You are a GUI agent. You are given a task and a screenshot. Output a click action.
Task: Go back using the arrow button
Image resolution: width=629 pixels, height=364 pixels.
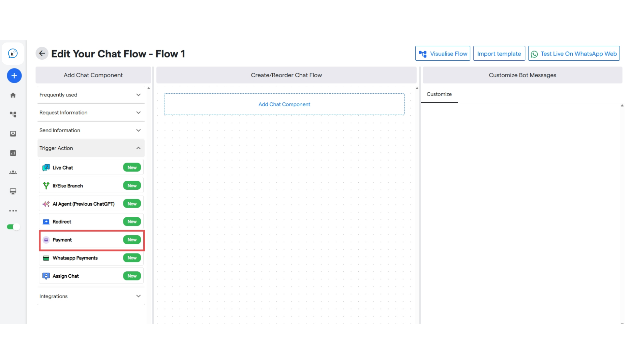tap(42, 53)
